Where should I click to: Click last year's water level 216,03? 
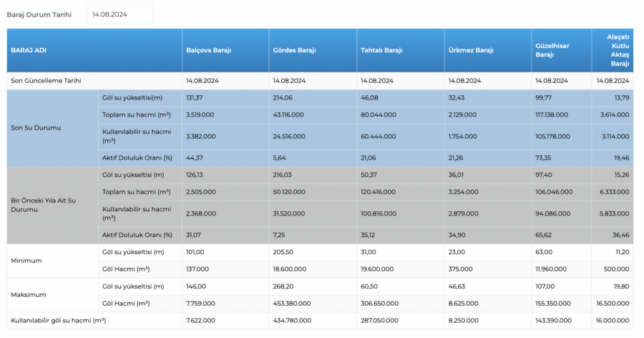pyautogui.click(x=282, y=175)
